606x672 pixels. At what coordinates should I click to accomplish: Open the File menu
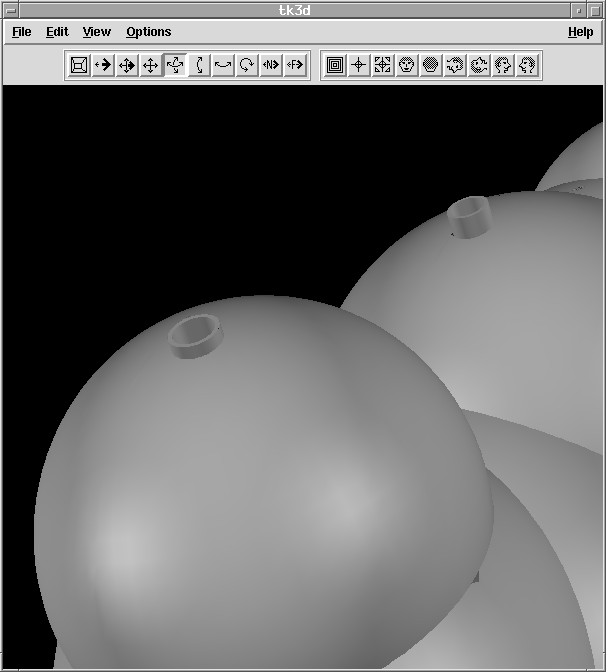pyautogui.click(x=21, y=32)
